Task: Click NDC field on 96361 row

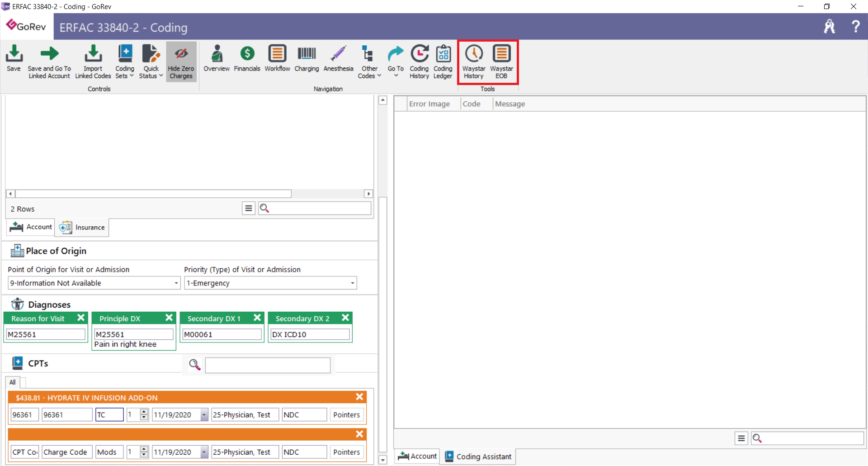Action: tap(304, 414)
